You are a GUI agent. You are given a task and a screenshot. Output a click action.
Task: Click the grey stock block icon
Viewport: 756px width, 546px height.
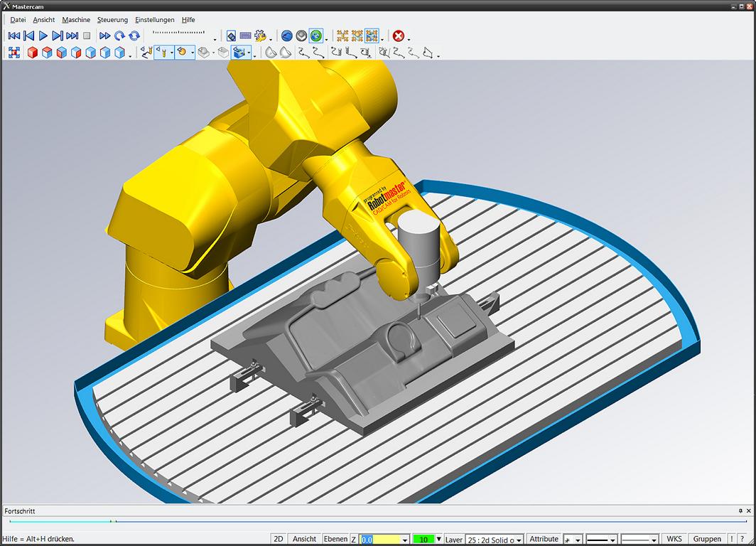coord(204,53)
